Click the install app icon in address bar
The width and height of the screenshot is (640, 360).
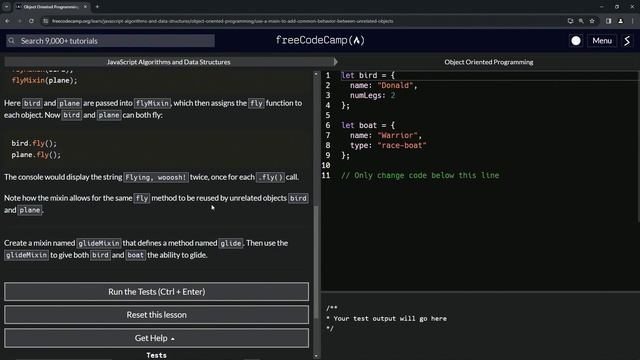pyautogui.click(x=570, y=21)
